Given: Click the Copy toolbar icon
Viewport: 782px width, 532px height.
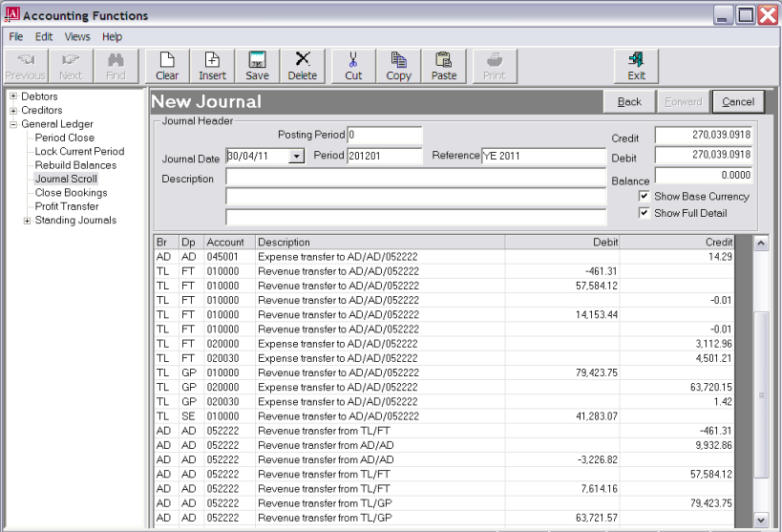Looking at the screenshot, I should point(398,65).
